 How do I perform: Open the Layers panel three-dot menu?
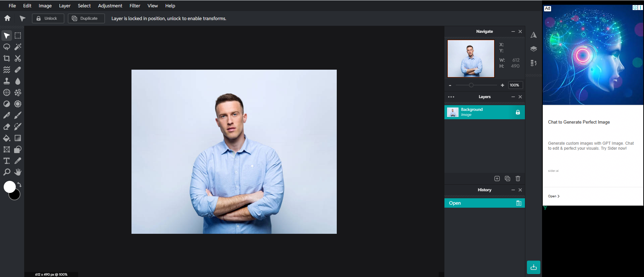click(451, 97)
